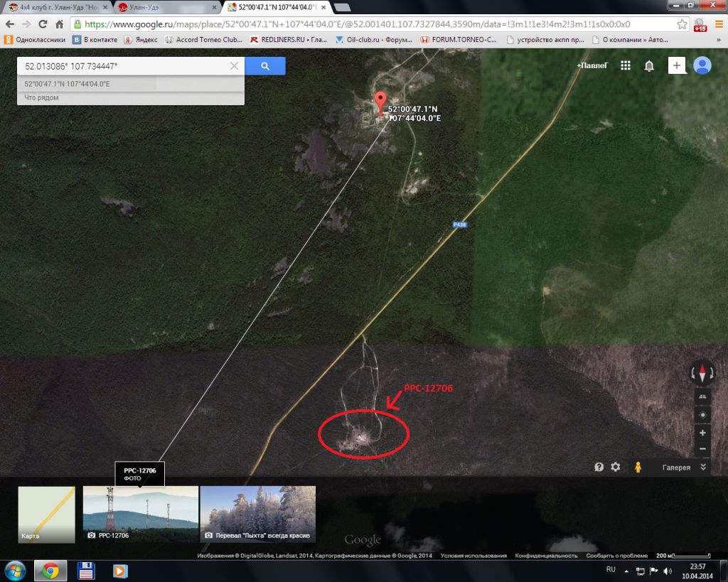Select the Street View pegman

[x=638, y=467]
